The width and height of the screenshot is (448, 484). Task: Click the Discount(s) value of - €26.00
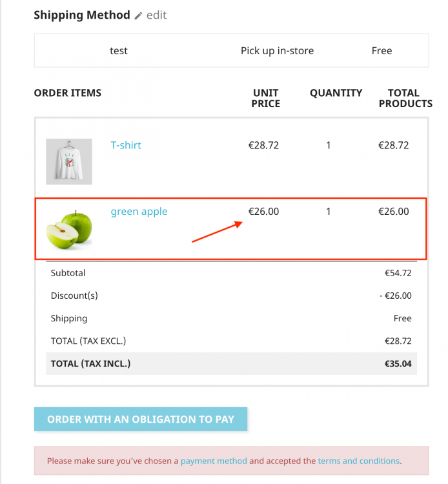[396, 296]
